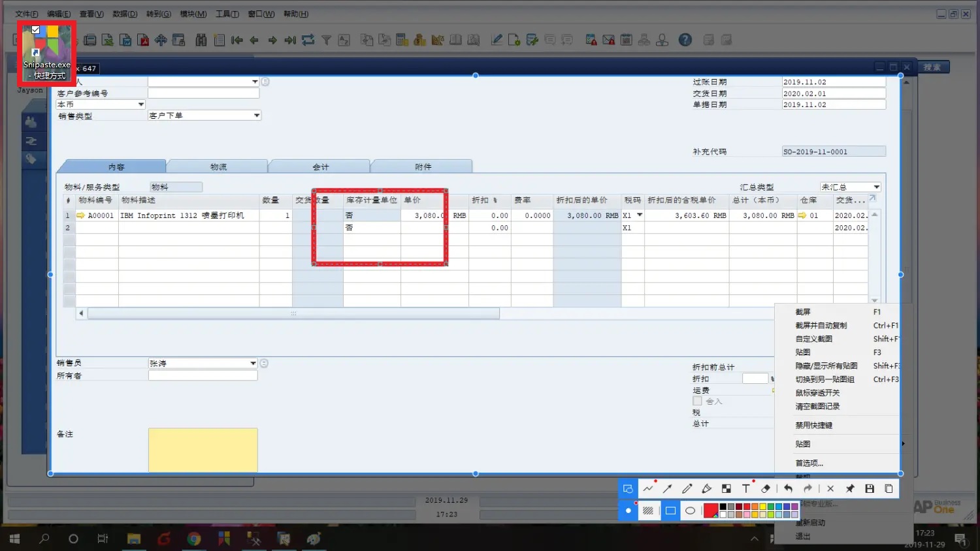Click the 过账日期 date field

[x=834, y=82]
